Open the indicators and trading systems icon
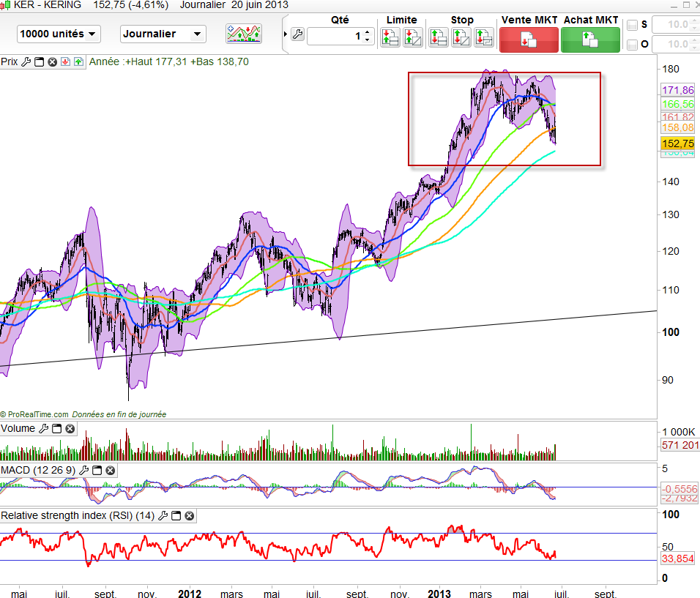This screenshot has height=598, width=700. coord(245,34)
